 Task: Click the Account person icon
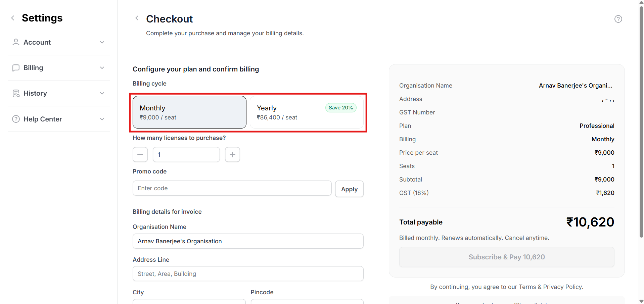16,42
